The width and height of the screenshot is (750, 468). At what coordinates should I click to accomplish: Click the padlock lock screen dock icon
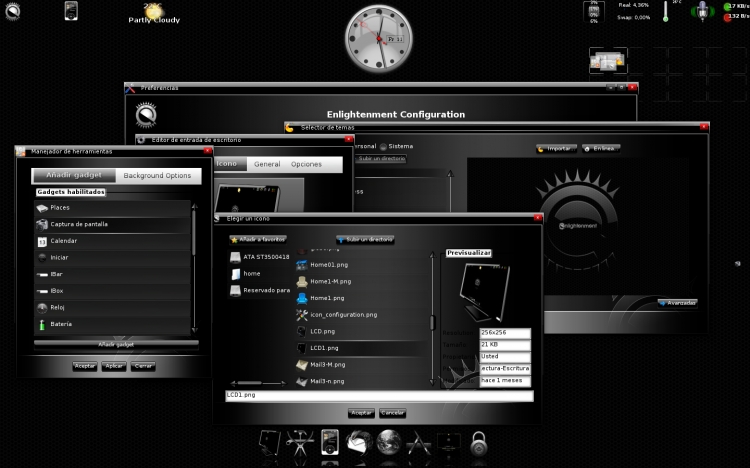(478, 444)
